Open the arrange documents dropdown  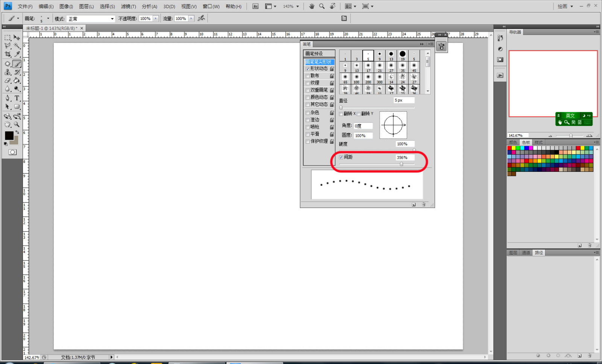[x=350, y=6]
